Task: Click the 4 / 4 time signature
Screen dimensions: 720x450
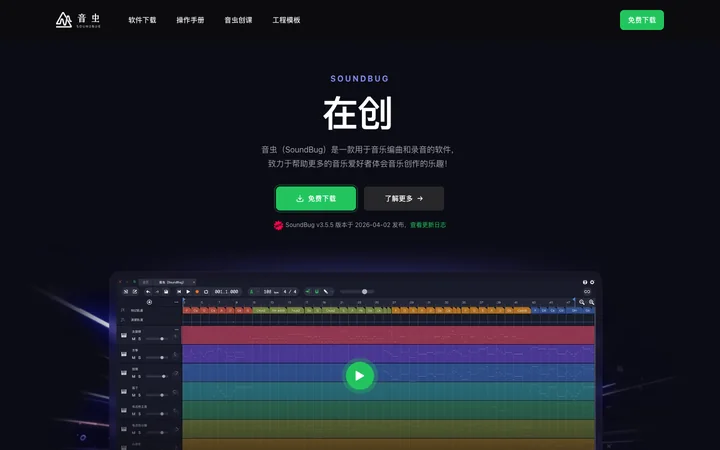Action: [x=290, y=292]
